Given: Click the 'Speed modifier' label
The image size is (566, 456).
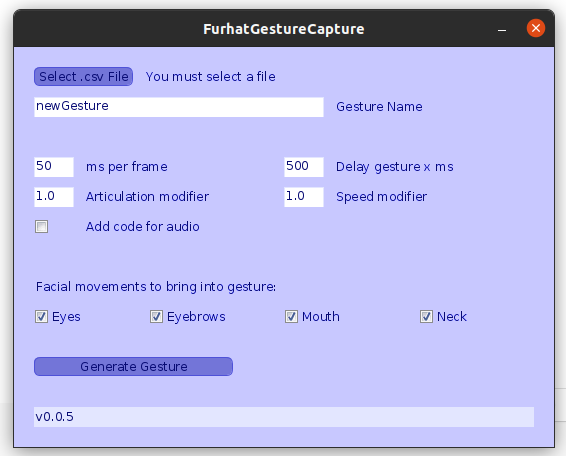Looking at the screenshot, I should click(382, 197).
